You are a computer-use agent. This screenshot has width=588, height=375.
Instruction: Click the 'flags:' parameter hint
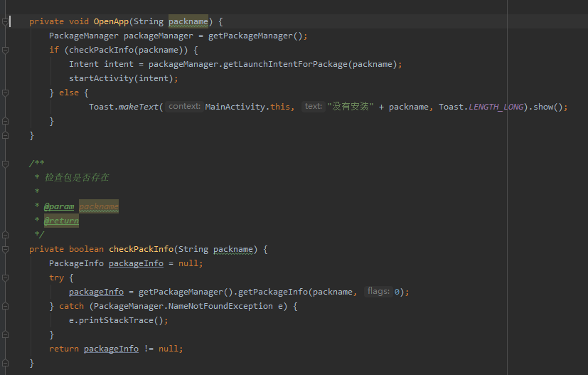[x=378, y=292]
